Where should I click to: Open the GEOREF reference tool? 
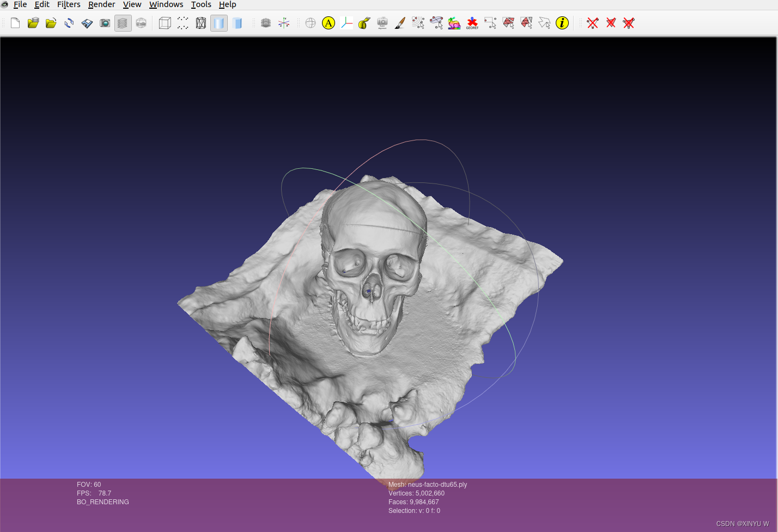point(472,23)
